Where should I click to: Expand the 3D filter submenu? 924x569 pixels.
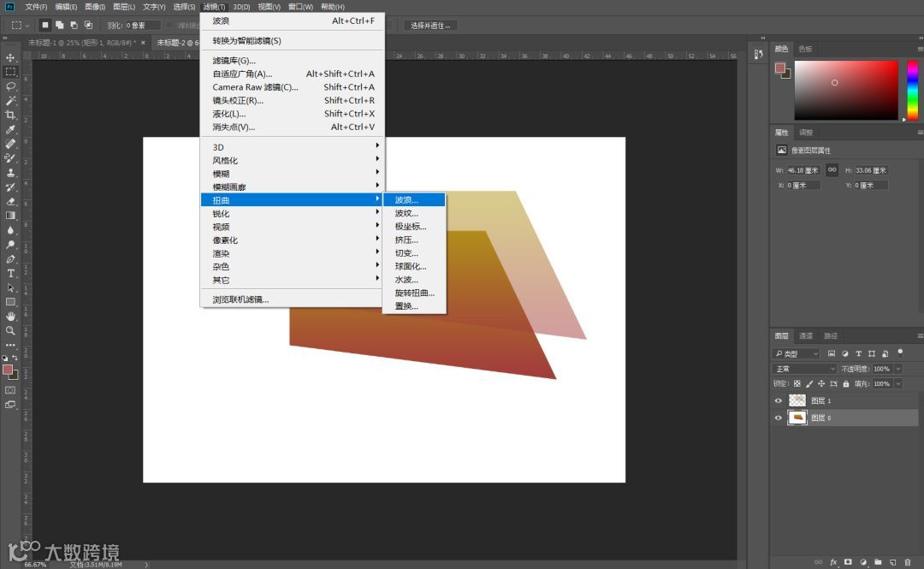tap(293, 147)
